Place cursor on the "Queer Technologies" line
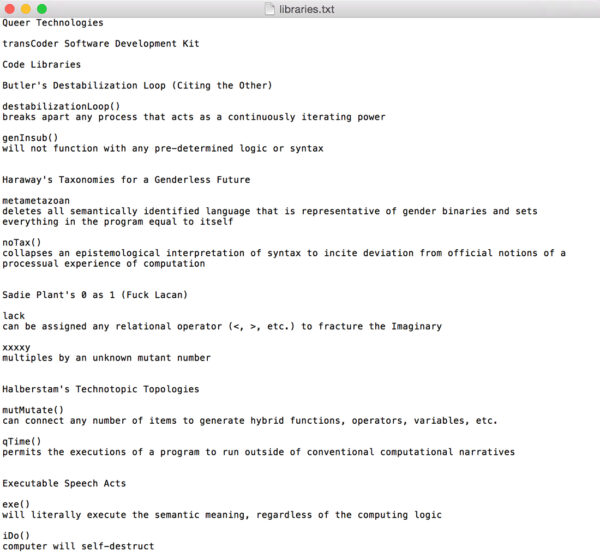Screen dimensions: 600x559 52,23
